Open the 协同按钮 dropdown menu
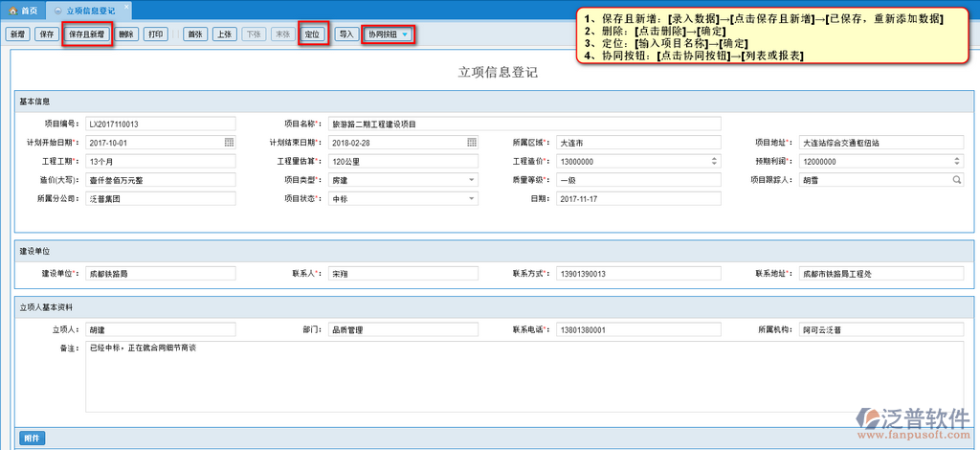Screen dimensions: 980x450 coord(389,34)
